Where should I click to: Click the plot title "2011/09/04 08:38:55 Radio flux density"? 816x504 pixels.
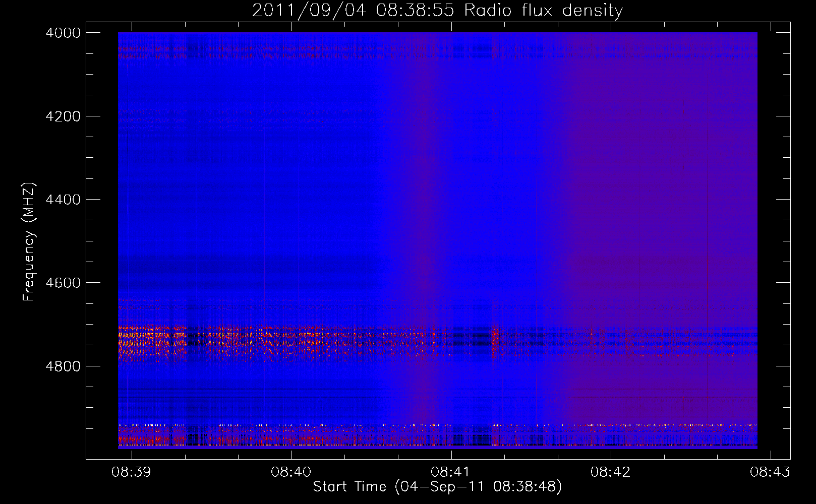437,10
